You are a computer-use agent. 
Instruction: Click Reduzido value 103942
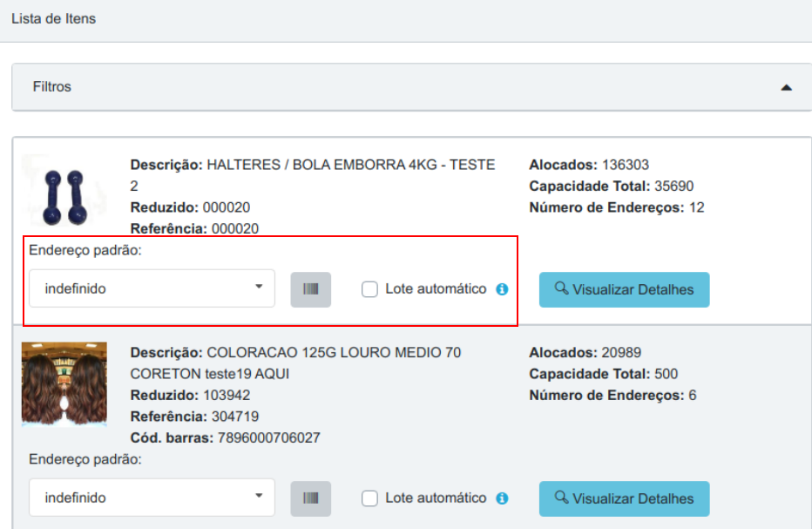pyautogui.click(x=227, y=396)
